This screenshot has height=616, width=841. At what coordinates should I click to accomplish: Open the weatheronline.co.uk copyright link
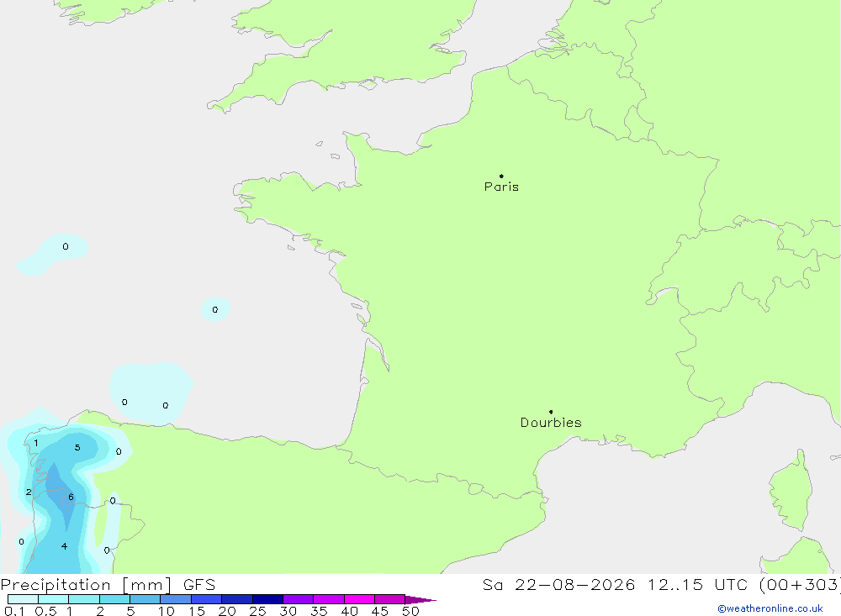770,608
